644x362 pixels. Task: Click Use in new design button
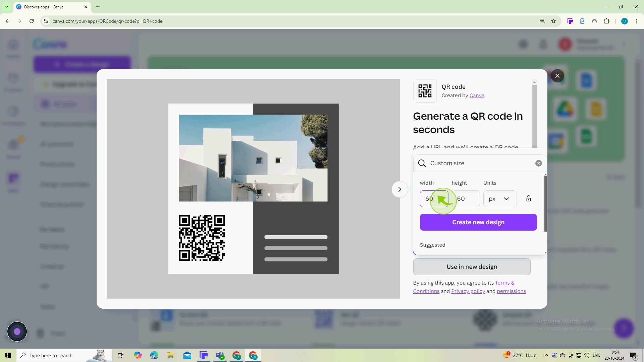click(472, 267)
